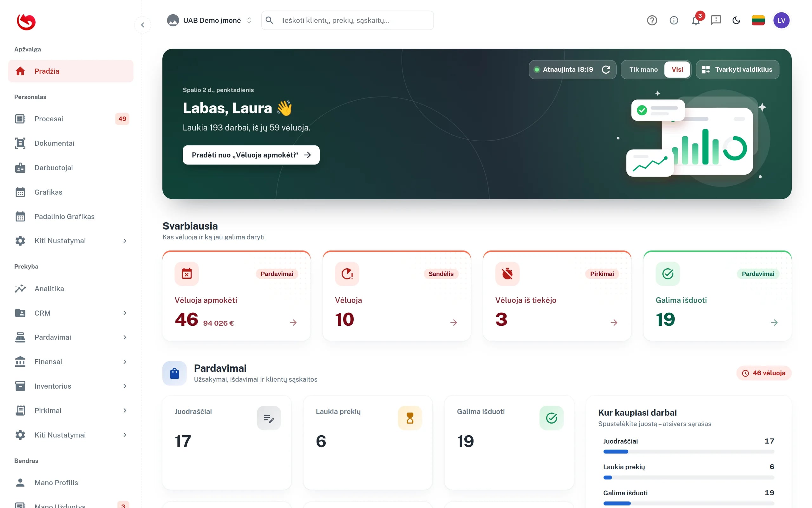Click the Galima išduoti checkmark icon in Svarbiausia
Image resolution: width=812 pixels, height=508 pixels.
tap(668, 274)
